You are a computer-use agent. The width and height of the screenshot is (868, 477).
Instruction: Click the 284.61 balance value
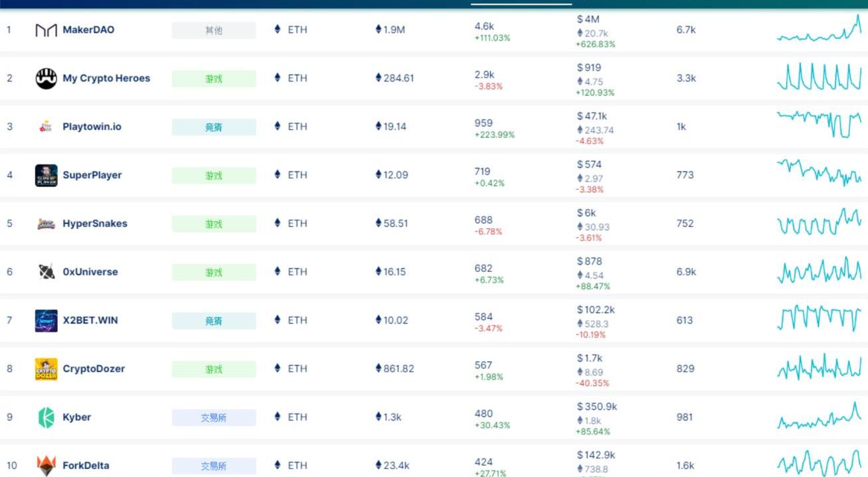coord(394,78)
